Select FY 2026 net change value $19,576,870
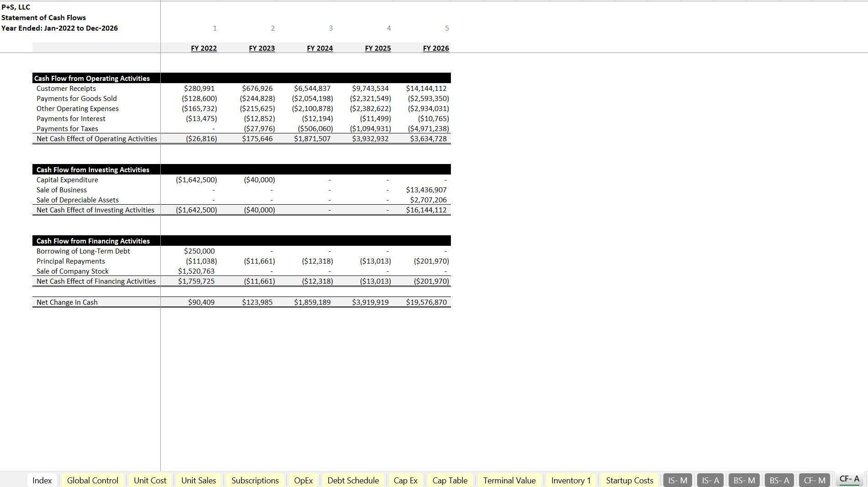This screenshot has width=868, height=487. 426,302
